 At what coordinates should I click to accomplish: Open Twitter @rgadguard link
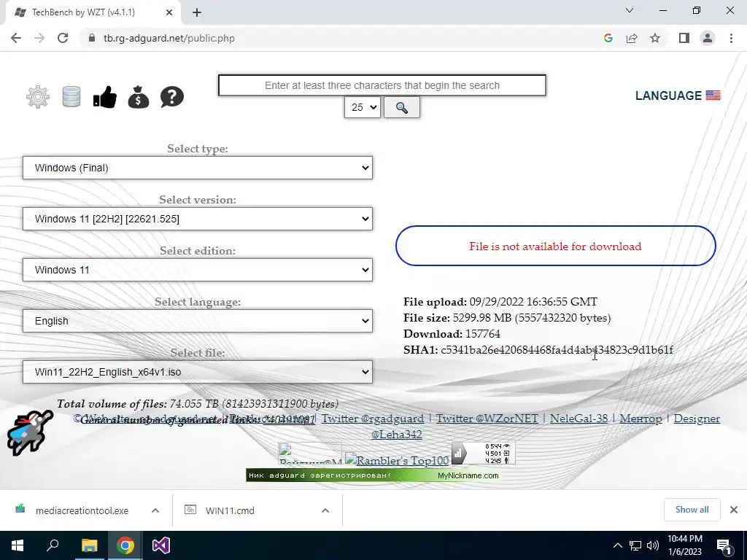[x=373, y=419]
